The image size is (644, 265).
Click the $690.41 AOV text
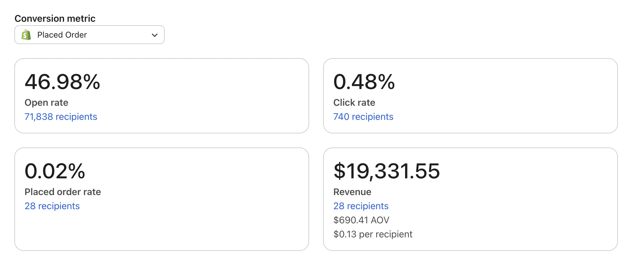point(361,220)
